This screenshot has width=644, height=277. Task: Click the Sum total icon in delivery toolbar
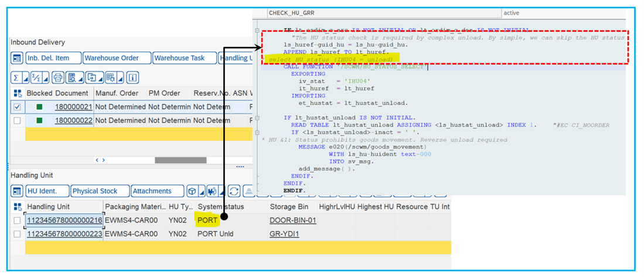16,77
